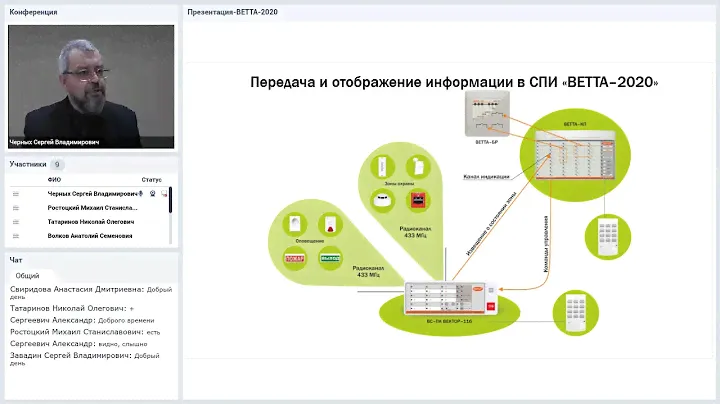This screenshot has height=404, width=720.
Task: Click drag-handle icon beside Черных Сергей Владимирович
Action: (15, 193)
